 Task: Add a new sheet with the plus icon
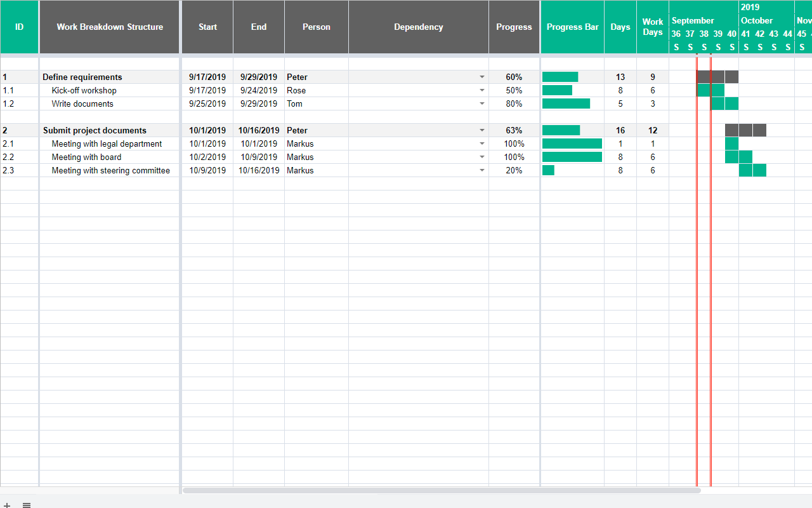click(7, 505)
